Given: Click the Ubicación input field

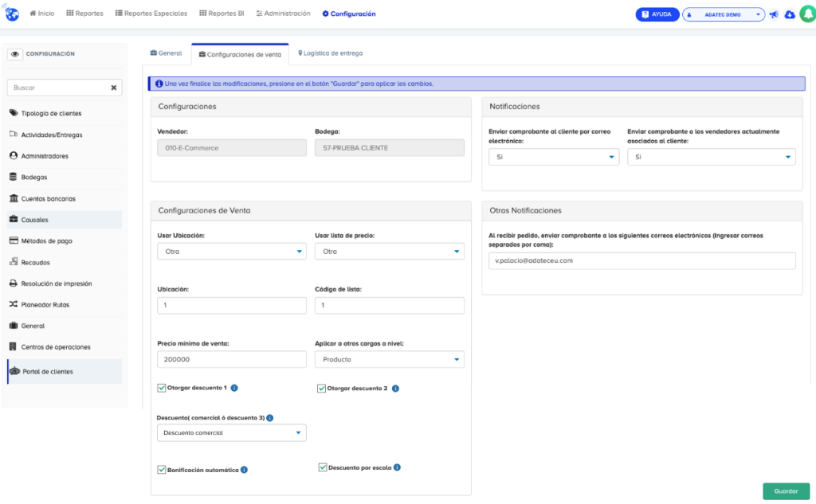Looking at the screenshot, I should coord(232,305).
